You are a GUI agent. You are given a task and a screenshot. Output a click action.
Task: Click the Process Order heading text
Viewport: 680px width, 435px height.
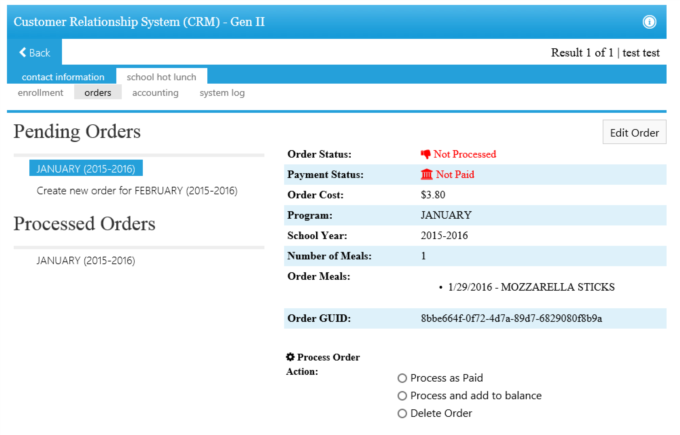[328, 357]
